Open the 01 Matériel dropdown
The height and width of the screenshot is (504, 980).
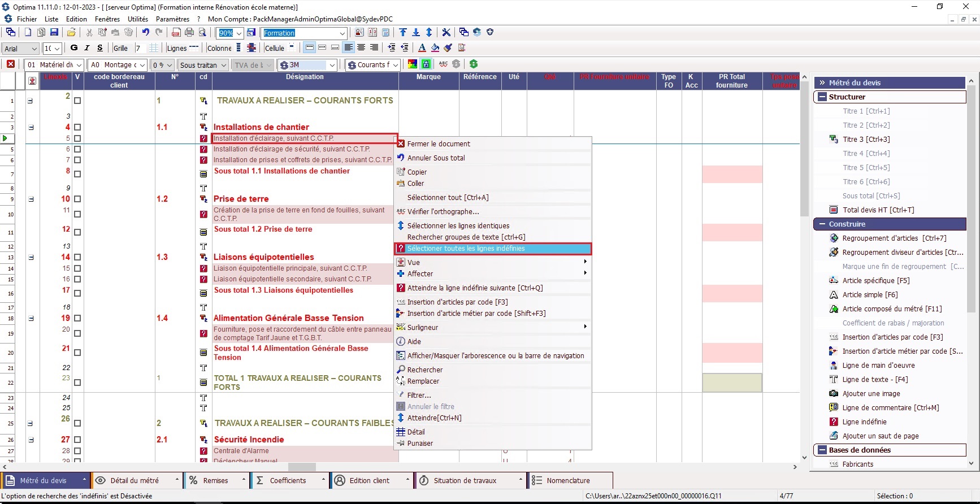[79, 65]
